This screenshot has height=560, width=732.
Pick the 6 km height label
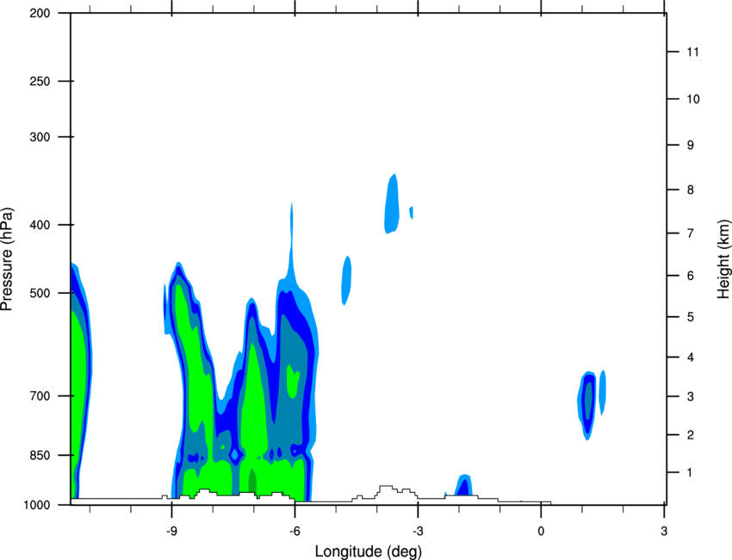[x=690, y=276]
